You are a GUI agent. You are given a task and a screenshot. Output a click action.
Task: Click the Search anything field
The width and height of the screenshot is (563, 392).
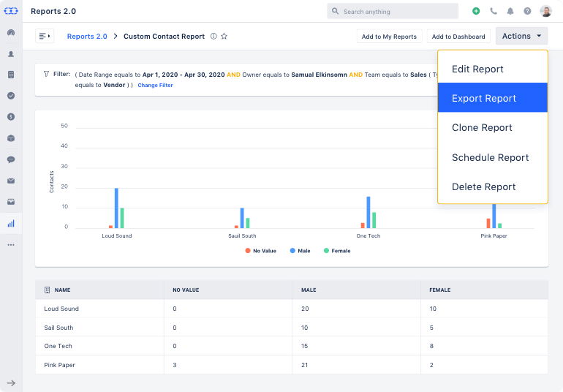point(393,12)
